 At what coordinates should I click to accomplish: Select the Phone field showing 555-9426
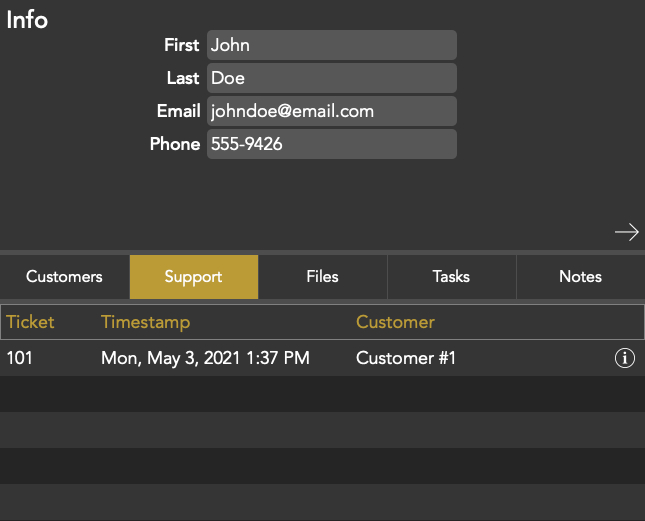[x=331, y=144]
